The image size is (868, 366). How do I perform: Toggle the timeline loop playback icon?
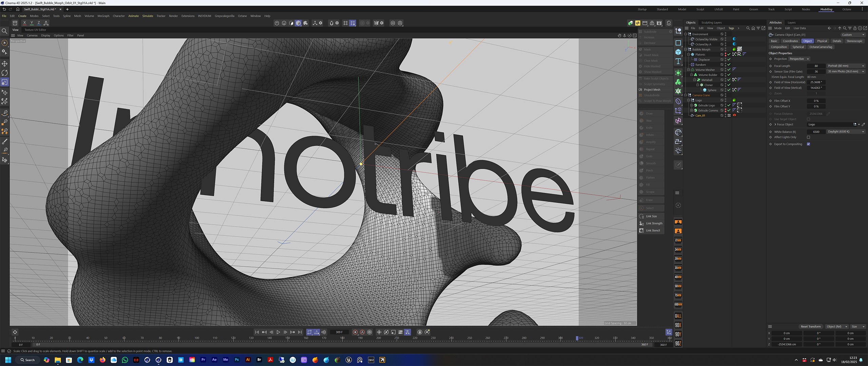point(309,332)
